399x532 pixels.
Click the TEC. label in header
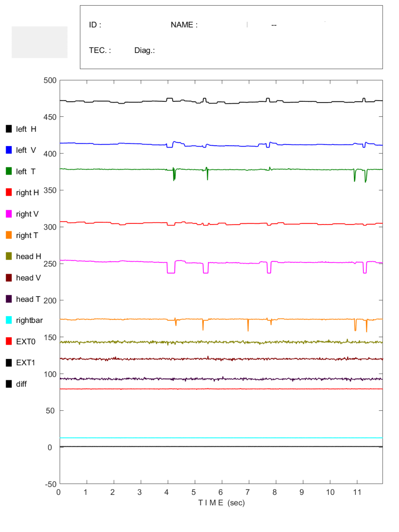click(x=100, y=50)
